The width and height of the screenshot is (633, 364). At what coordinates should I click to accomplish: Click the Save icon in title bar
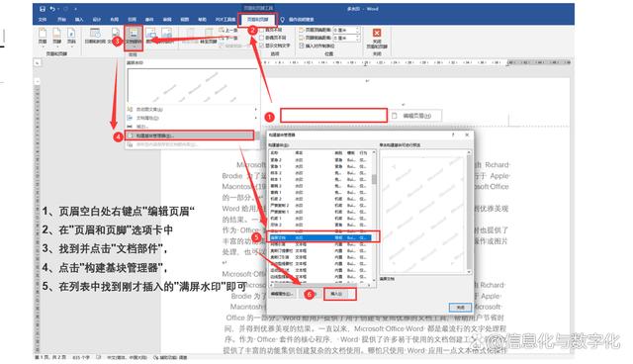43,9
